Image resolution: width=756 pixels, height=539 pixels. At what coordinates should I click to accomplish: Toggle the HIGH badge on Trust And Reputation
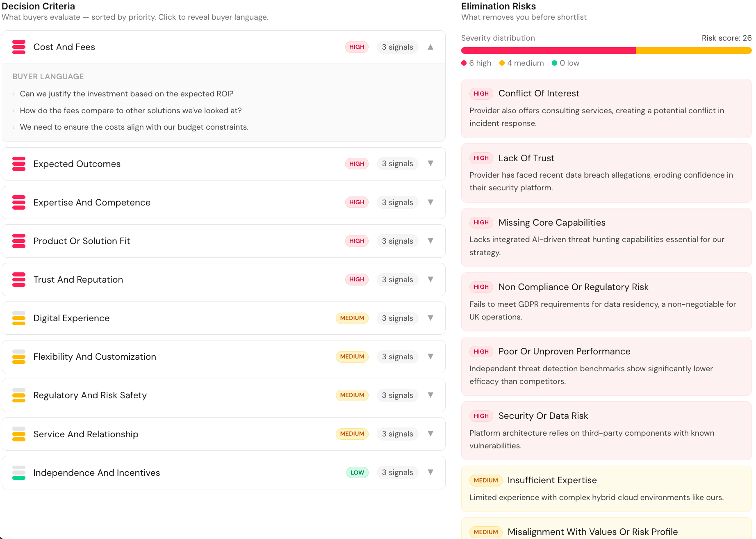pyautogui.click(x=356, y=279)
